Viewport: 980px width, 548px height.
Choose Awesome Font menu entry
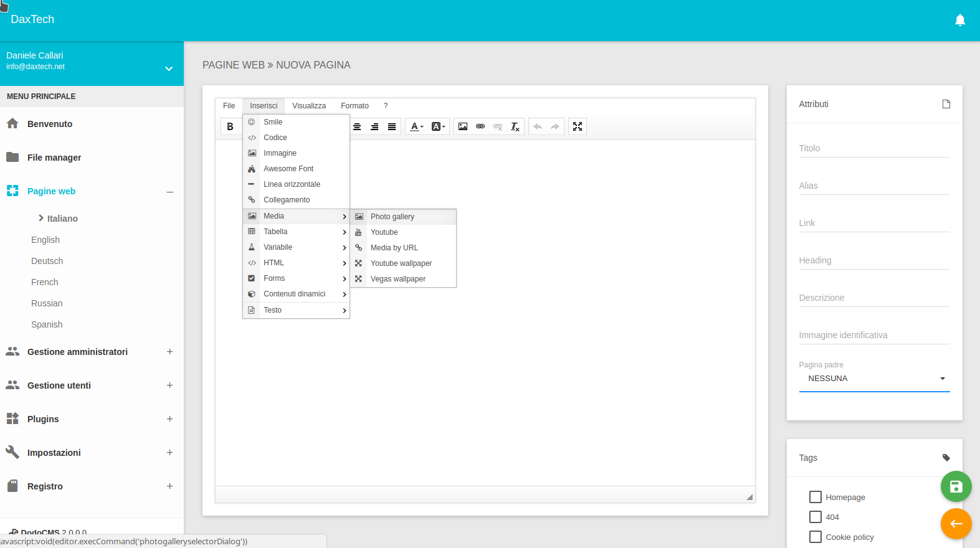[296, 169]
